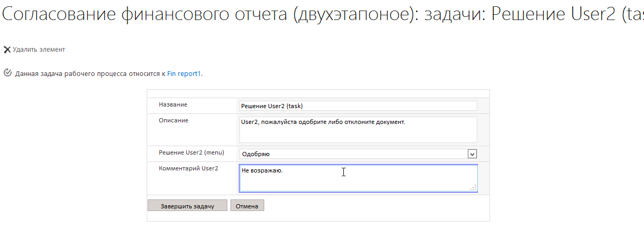Click the Одобряю selected value
Viewport: 644px width, 230px height.
click(256, 154)
